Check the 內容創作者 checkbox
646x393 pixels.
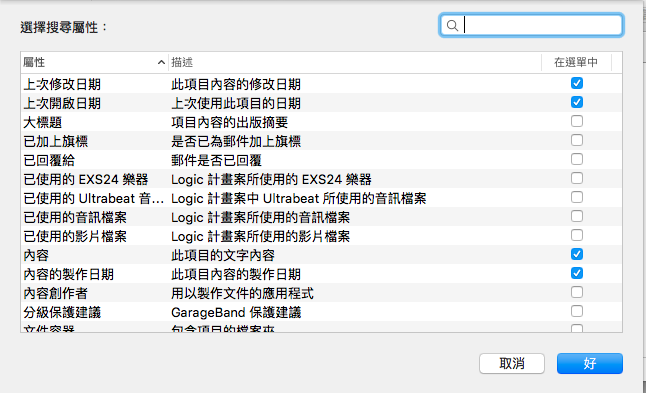pos(577,292)
